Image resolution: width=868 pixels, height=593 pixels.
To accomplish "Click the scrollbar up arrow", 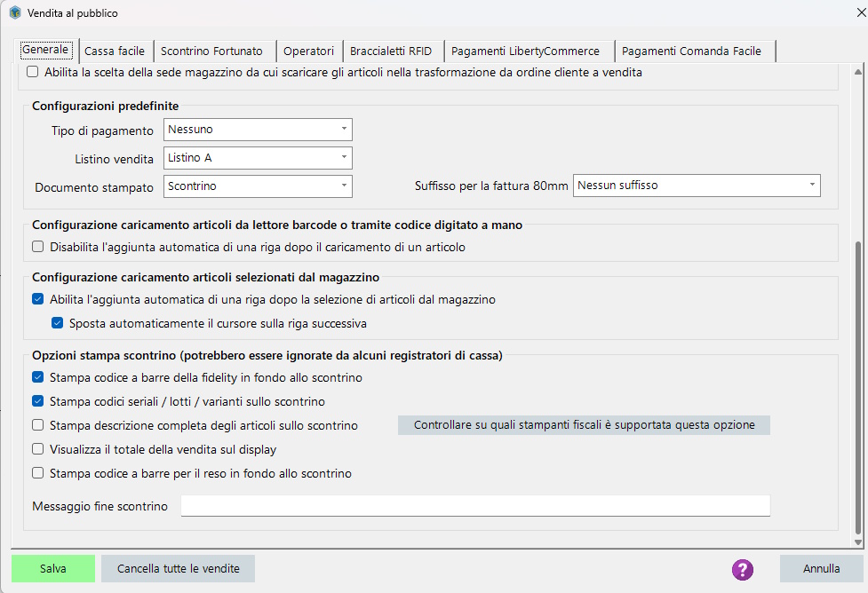I will pos(858,71).
